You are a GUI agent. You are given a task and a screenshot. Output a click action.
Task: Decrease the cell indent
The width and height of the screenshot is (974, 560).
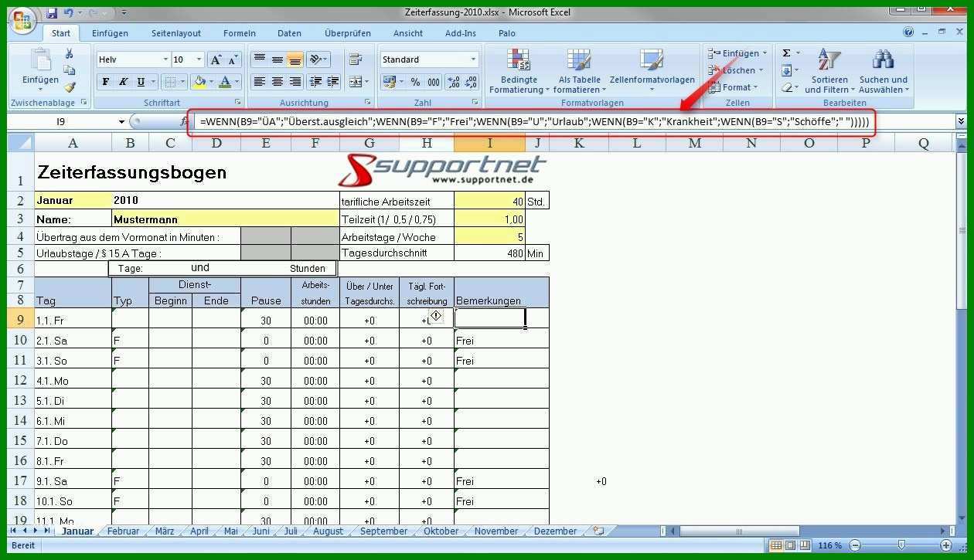pyautogui.click(x=315, y=82)
